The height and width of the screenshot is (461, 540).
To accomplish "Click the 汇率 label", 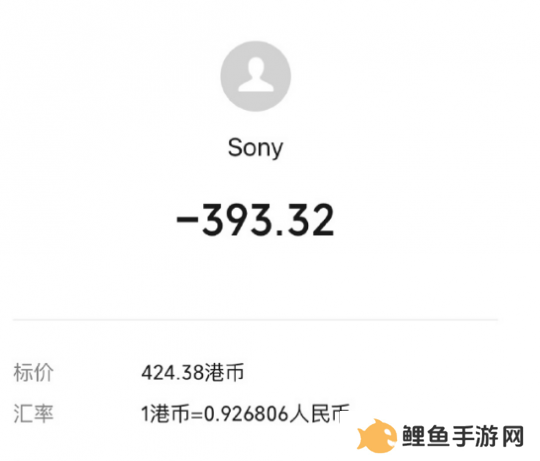I will click(33, 413).
